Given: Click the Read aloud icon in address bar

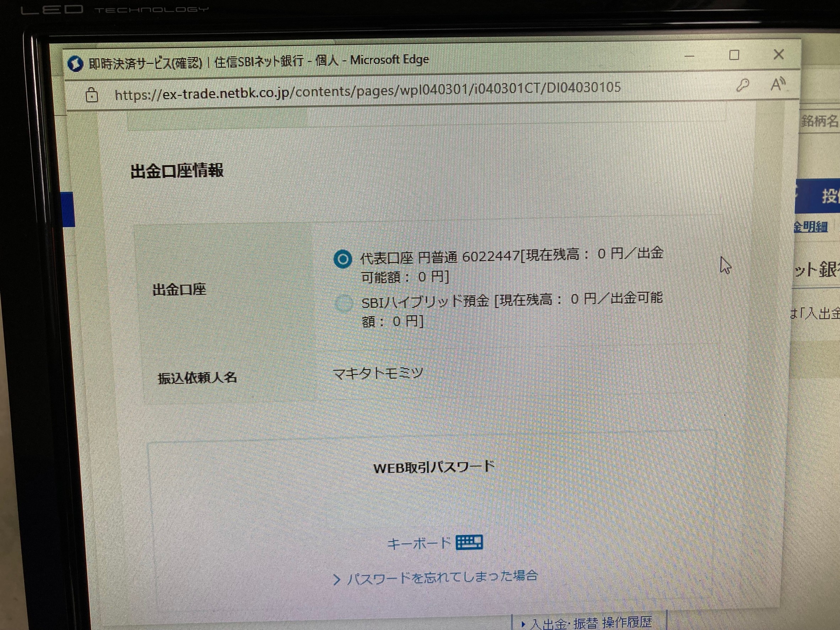Looking at the screenshot, I should (x=778, y=84).
